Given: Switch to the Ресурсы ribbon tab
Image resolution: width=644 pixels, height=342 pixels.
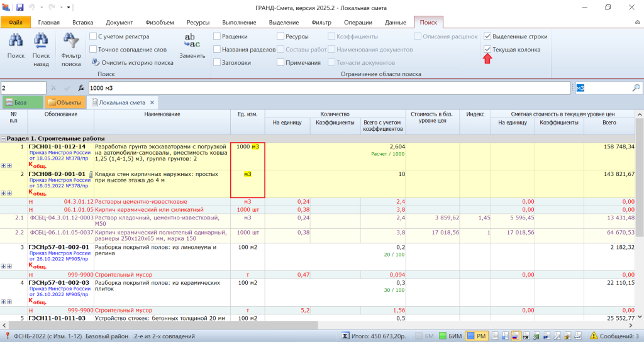Looking at the screenshot, I should [198, 23].
